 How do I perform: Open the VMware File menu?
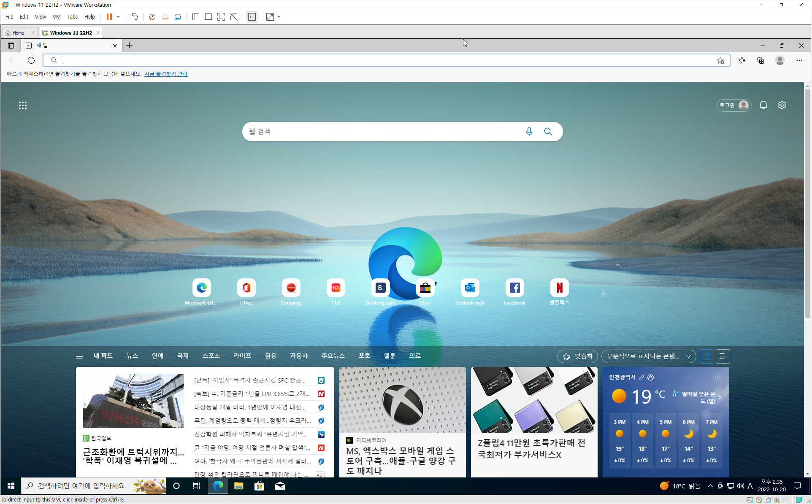[9, 17]
